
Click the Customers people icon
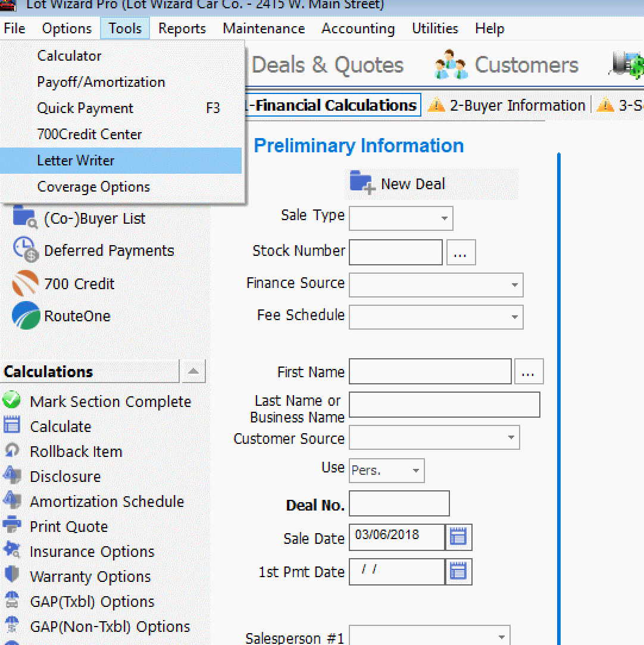pyautogui.click(x=451, y=65)
